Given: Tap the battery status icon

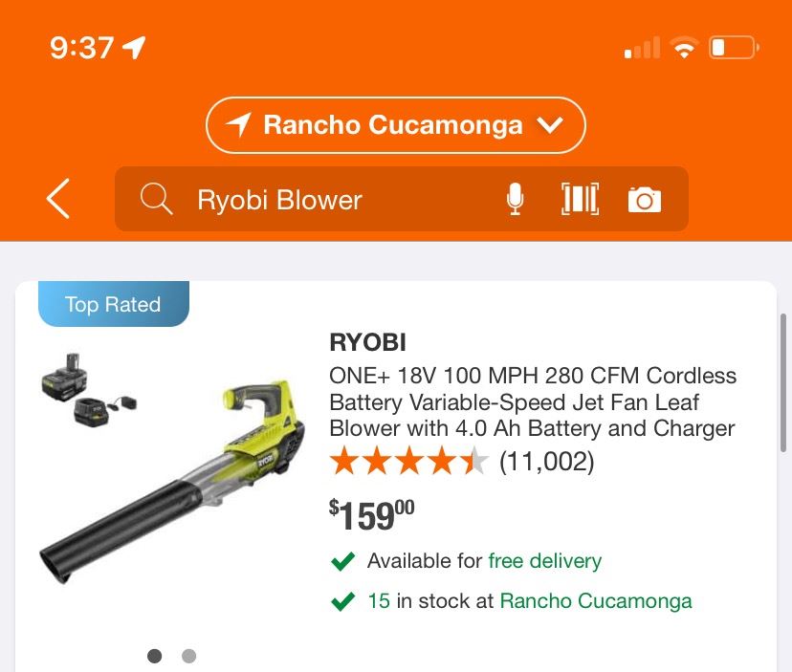Looking at the screenshot, I should [734, 48].
